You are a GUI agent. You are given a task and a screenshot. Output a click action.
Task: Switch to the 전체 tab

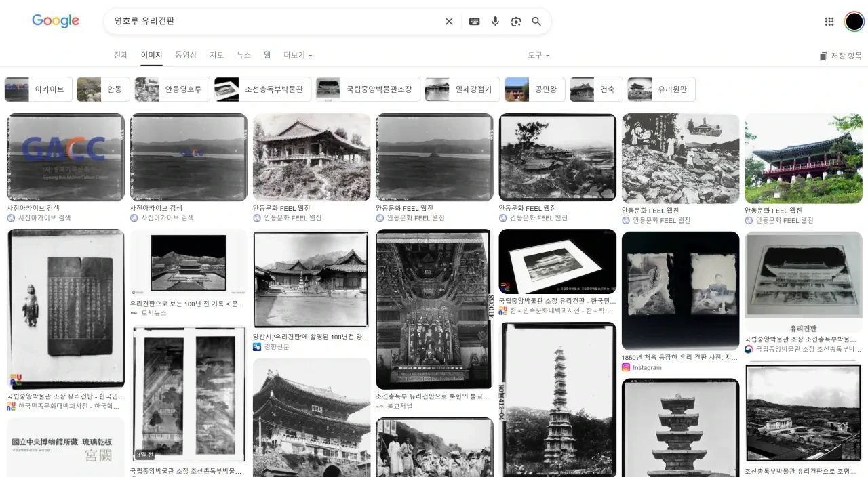121,55
